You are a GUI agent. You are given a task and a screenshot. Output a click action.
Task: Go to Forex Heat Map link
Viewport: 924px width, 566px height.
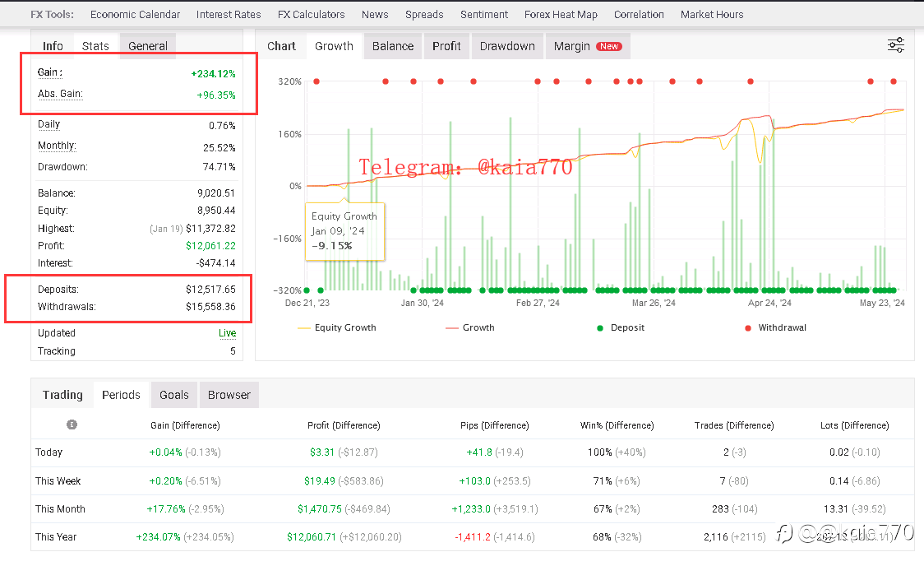561,14
